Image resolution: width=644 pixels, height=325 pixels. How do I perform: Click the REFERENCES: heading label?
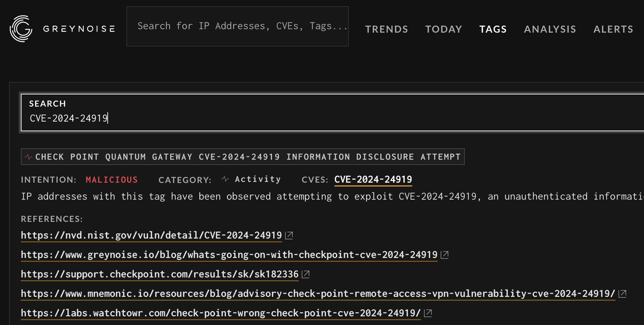(52, 219)
